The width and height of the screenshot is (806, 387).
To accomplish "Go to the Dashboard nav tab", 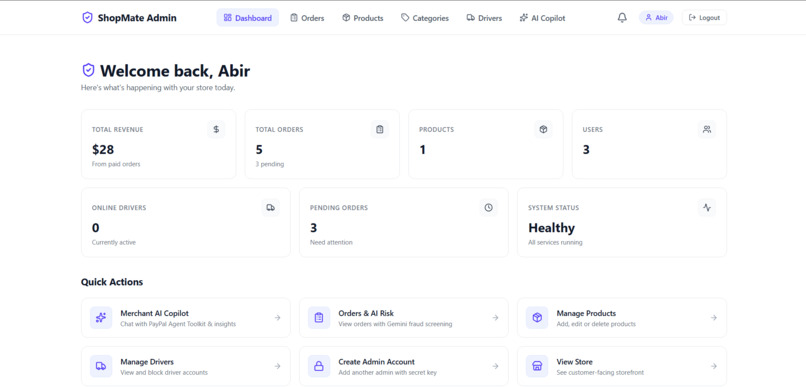I will click(248, 17).
